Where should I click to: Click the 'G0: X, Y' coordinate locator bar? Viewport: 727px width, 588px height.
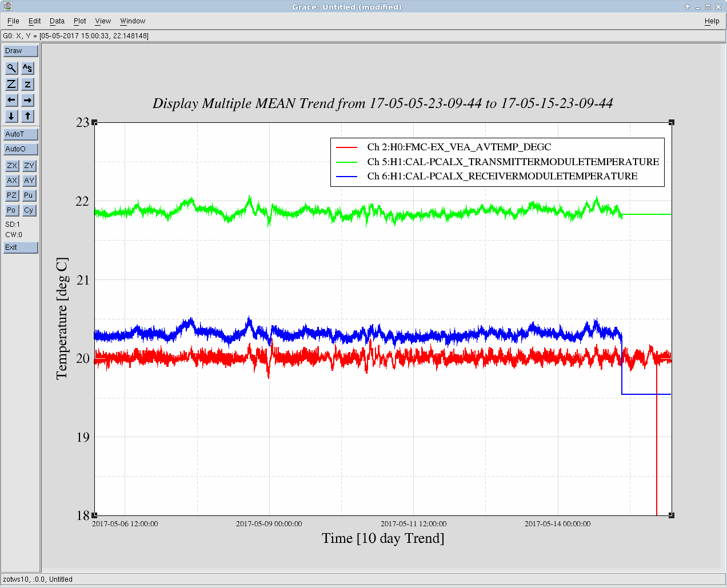[x=363, y=36]
